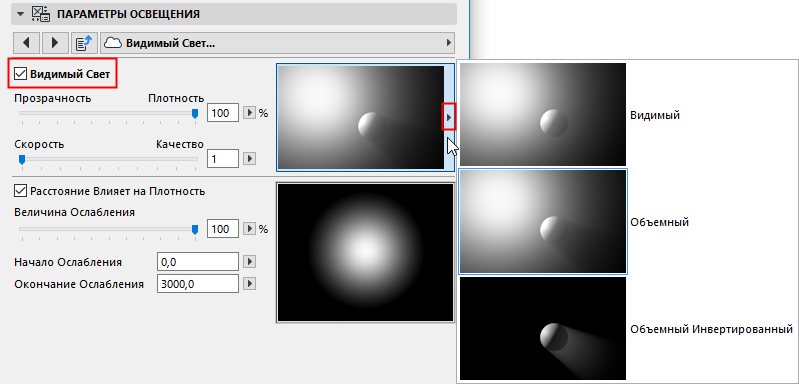Click the ПАРАМЕТРЫ ОСВЕЩЕНИЯ header title
Screen dimensions: 799x384
[x=128, y=14]
